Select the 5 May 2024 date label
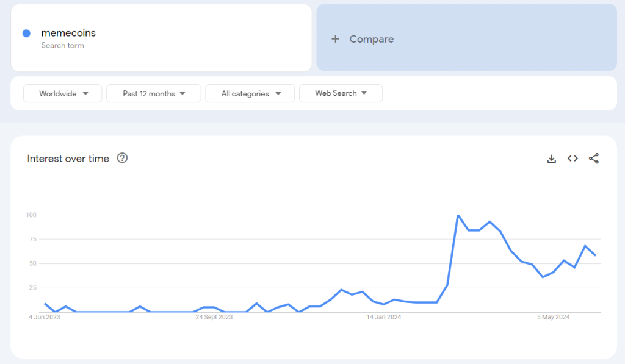The image size is (625, 364). [x=553, y=317]
